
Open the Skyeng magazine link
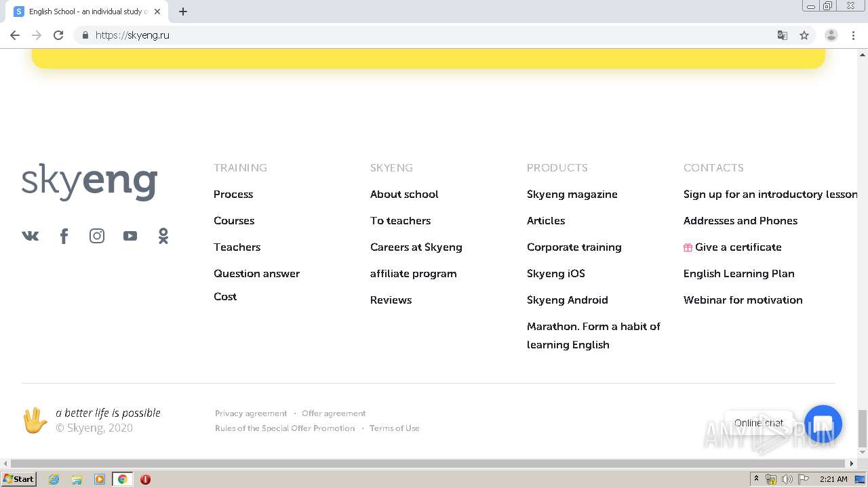click(572, 194)
